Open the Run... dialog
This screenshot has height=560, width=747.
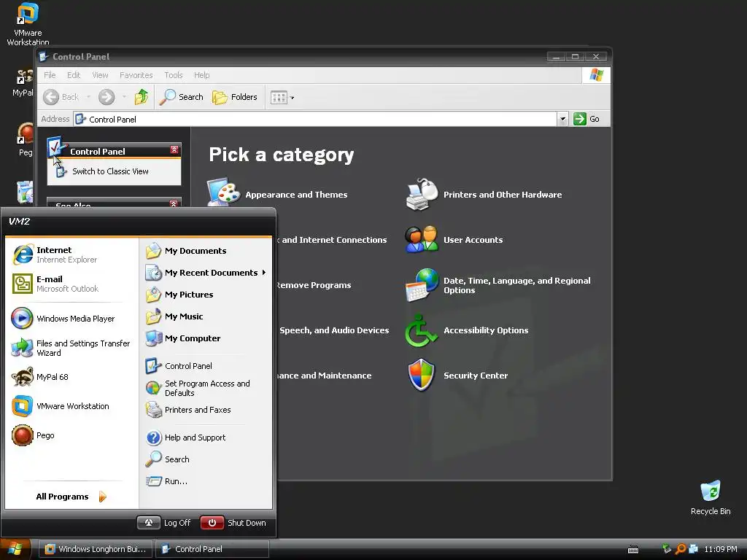[x=205, y=481]
